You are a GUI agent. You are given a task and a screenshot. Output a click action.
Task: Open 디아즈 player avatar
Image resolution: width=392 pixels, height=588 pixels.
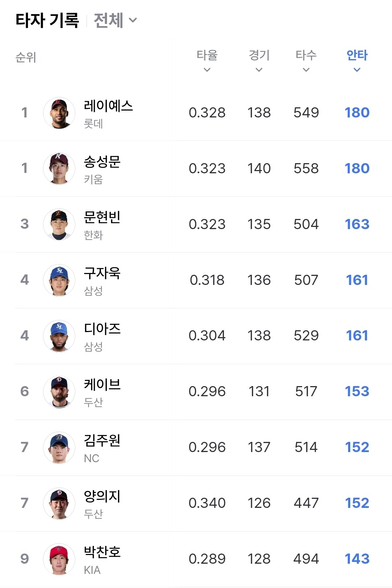59,336
